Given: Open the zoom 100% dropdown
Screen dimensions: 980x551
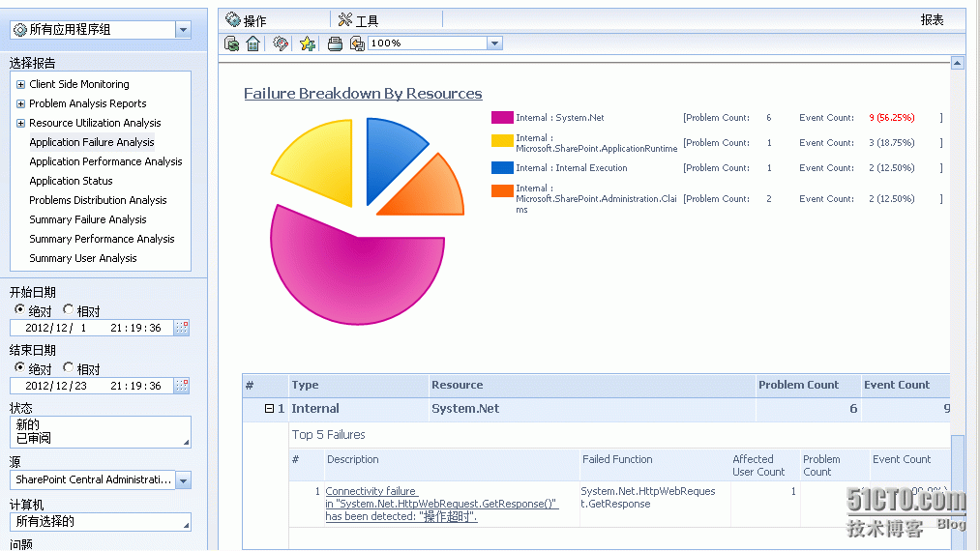Looking at the screenshot, I should (x=495, y=43).
